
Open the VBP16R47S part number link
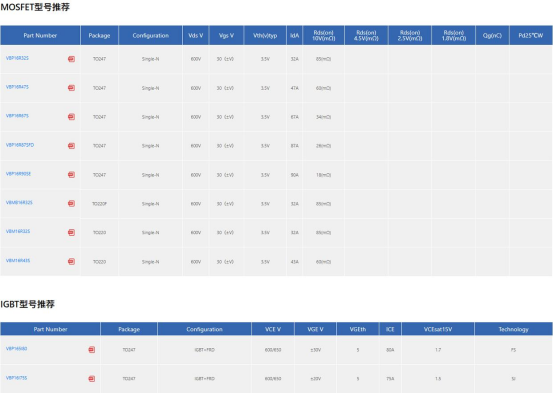click(17, 87)
